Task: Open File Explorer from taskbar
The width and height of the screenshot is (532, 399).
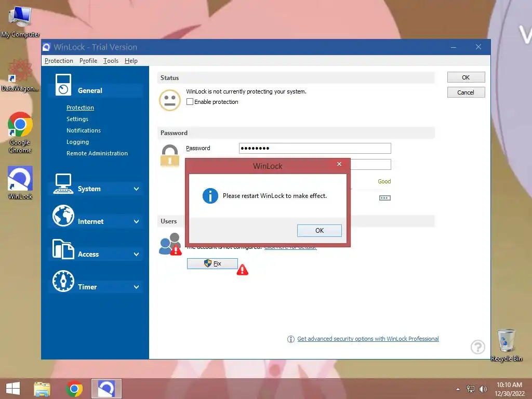Action: click(42, 389)
